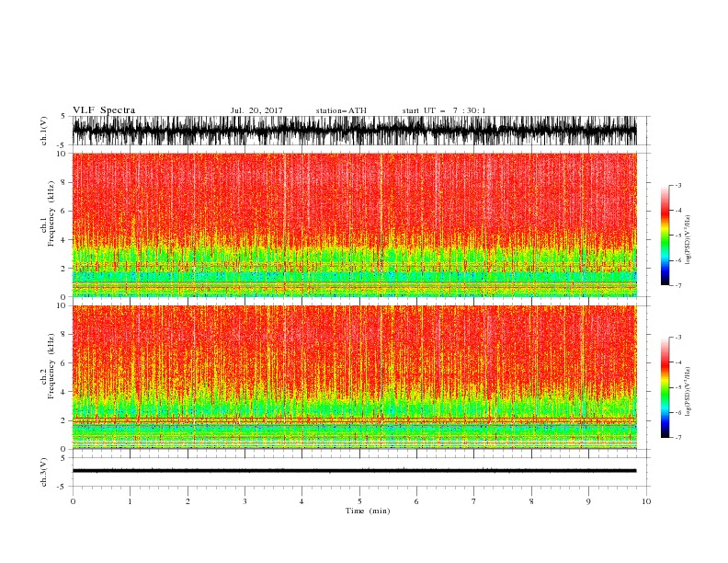728x563 pixels.
Task: Click the time axis tick label "0"
Action: [73, 501]
